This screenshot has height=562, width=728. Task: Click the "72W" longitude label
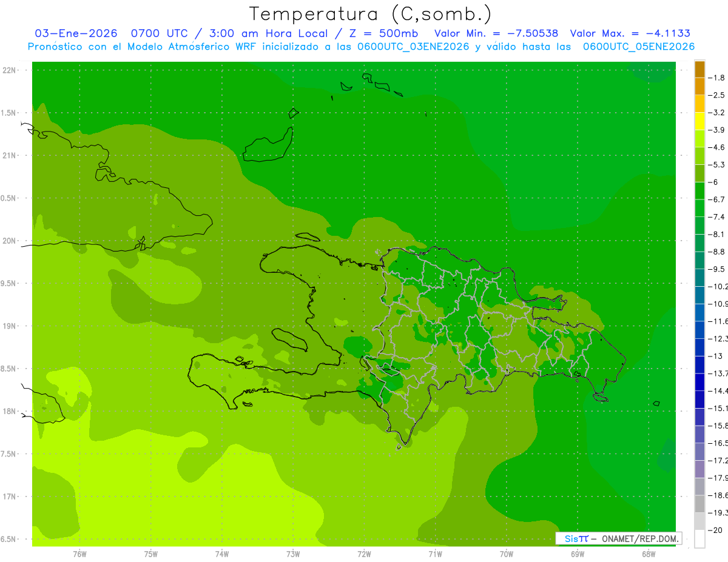click(364, 554)
